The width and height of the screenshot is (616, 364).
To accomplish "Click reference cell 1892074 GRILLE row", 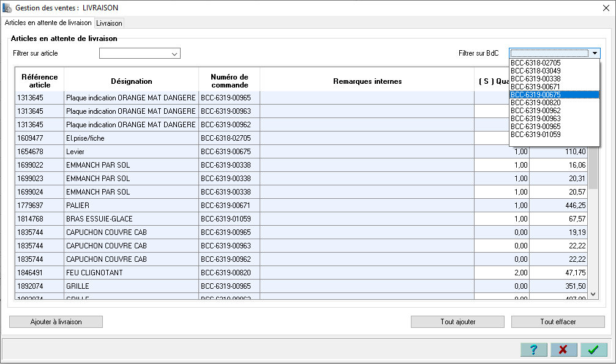I will click(40, 286).
